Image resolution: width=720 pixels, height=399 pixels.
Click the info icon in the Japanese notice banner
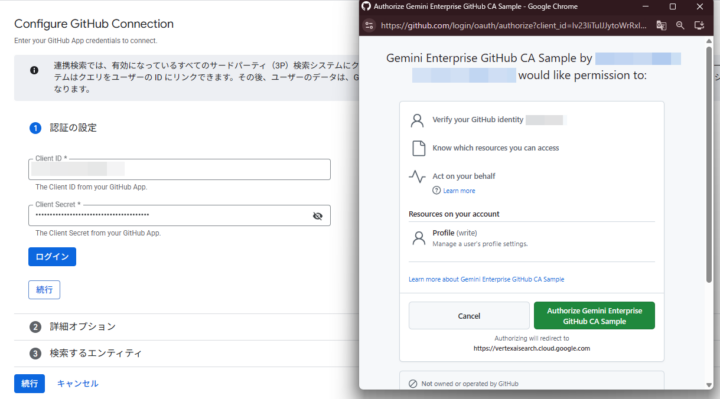(34, 70)
